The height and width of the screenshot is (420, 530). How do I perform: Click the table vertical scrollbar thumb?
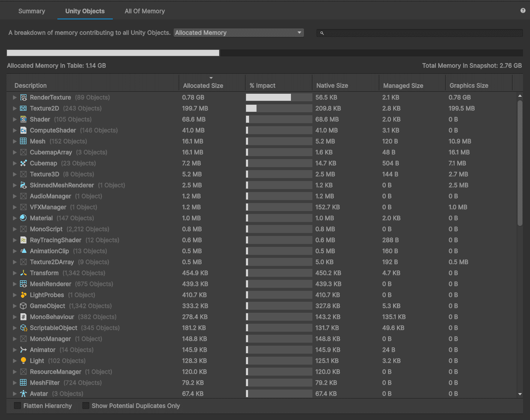pyautogui.click(x=520, y=163)
